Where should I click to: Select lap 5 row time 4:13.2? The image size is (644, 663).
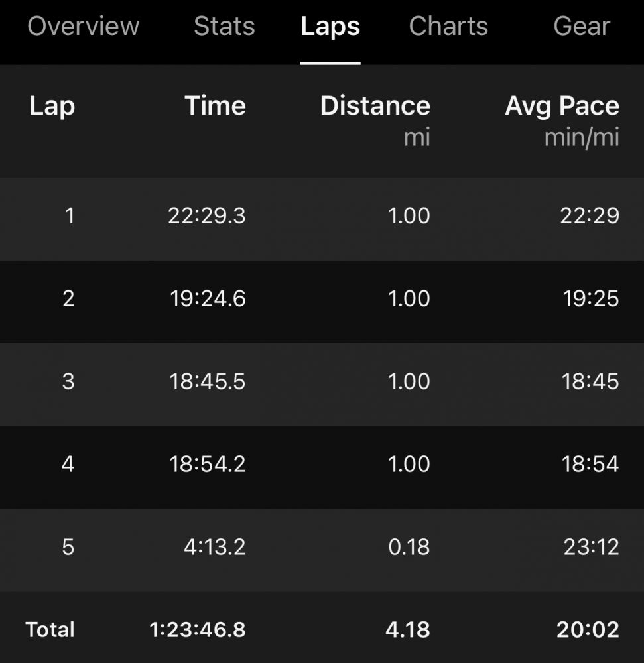[214, 547]
